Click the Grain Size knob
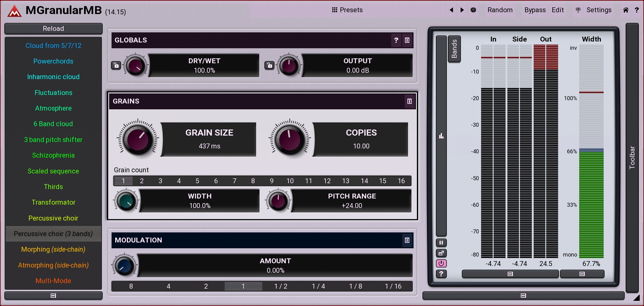Screen dimensions: 644x306 138,139
